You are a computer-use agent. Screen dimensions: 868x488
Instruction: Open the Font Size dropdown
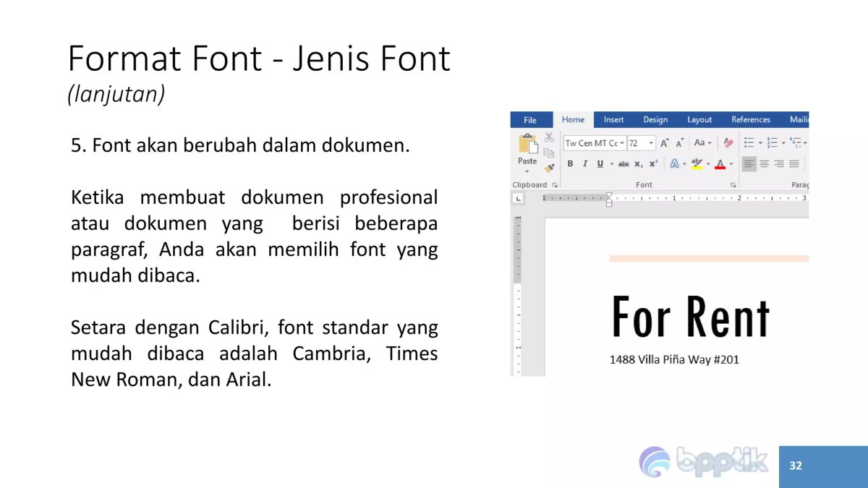650,142
